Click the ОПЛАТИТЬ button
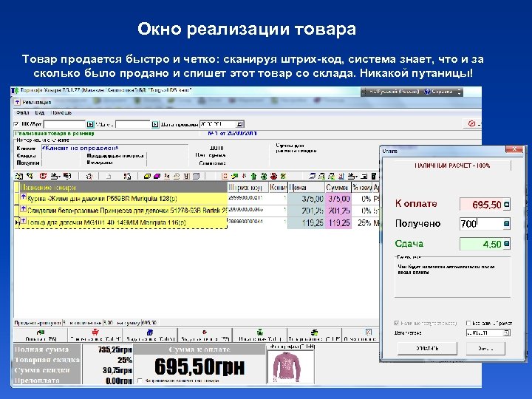This screenshot has height=399, width=532. [x=427, y=349]
